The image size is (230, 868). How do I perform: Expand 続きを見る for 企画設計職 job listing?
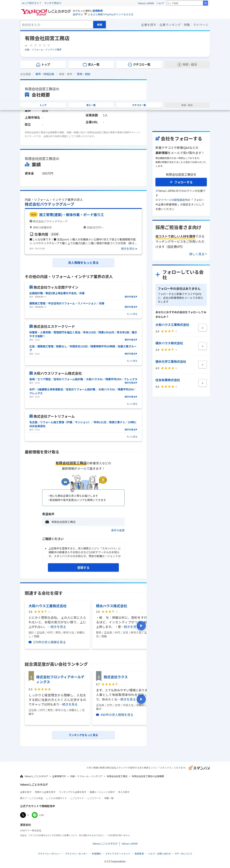(x=131, y=297)
